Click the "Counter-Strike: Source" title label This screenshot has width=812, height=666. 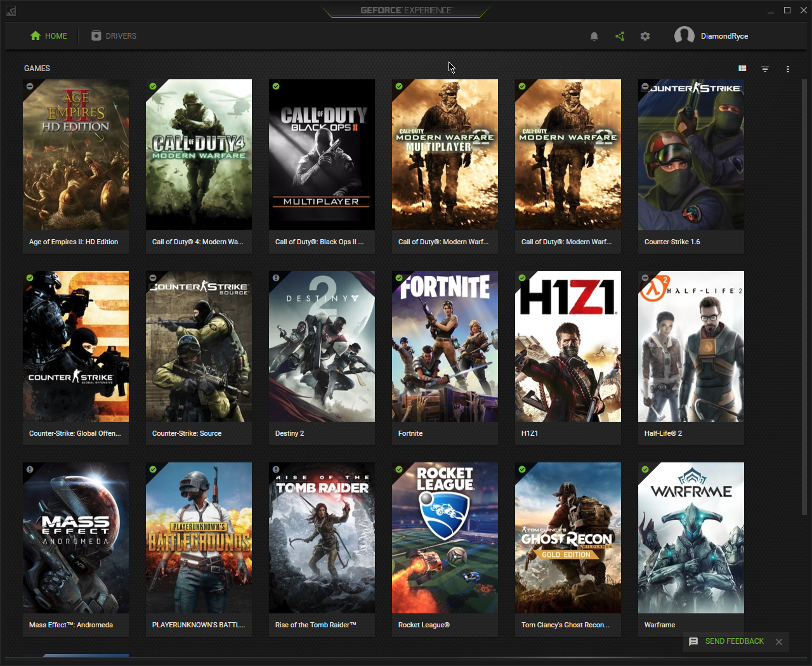187,433
